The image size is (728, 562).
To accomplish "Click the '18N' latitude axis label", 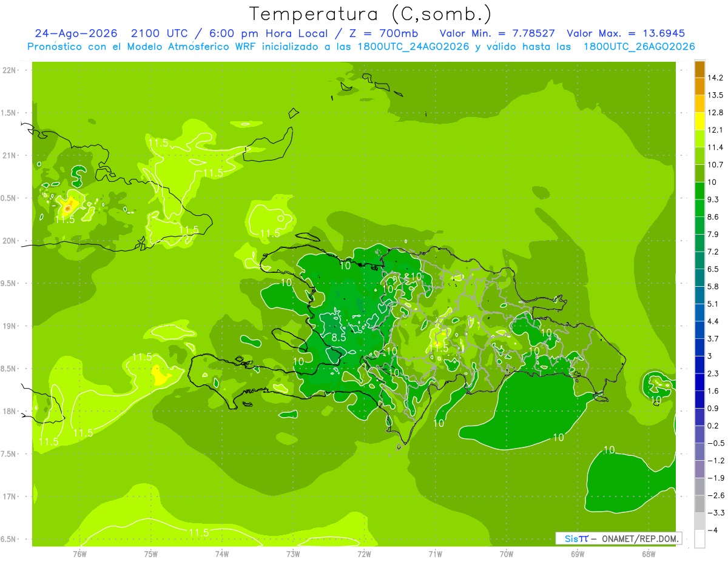I will click(x=8, y=411).
